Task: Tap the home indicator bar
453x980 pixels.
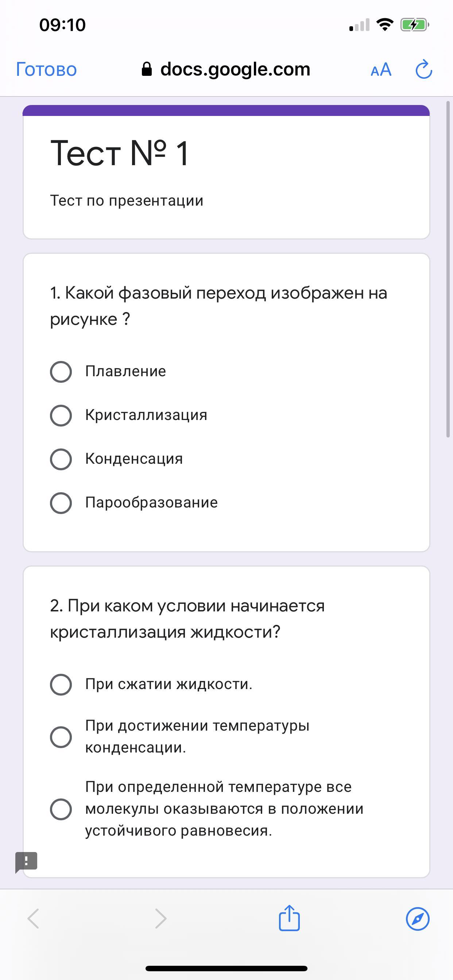Action: click(226, 968)
